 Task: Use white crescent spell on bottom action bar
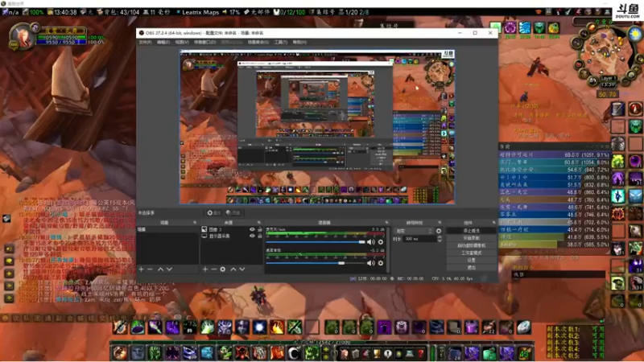coord(294,353)
